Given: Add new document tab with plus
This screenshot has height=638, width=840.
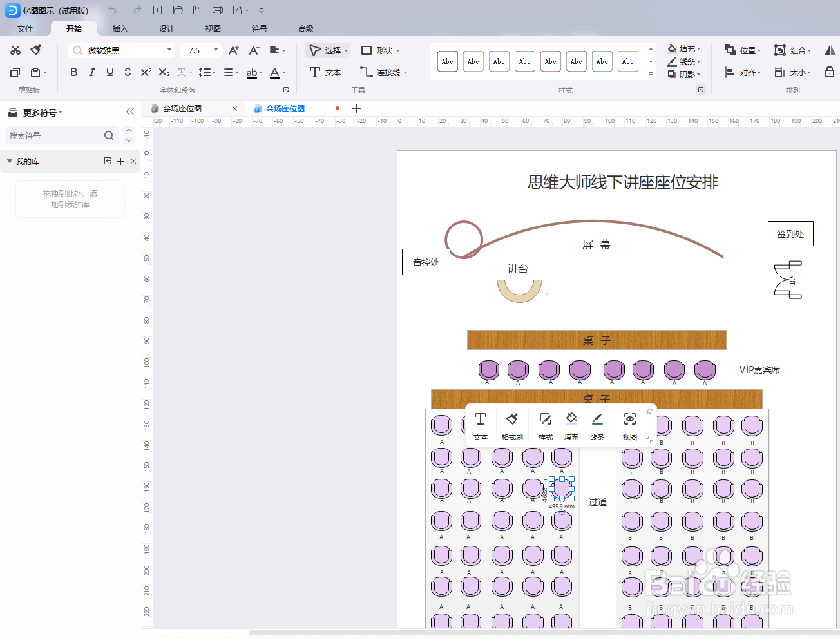Looking at the screenshot, I should pos(356,108).
